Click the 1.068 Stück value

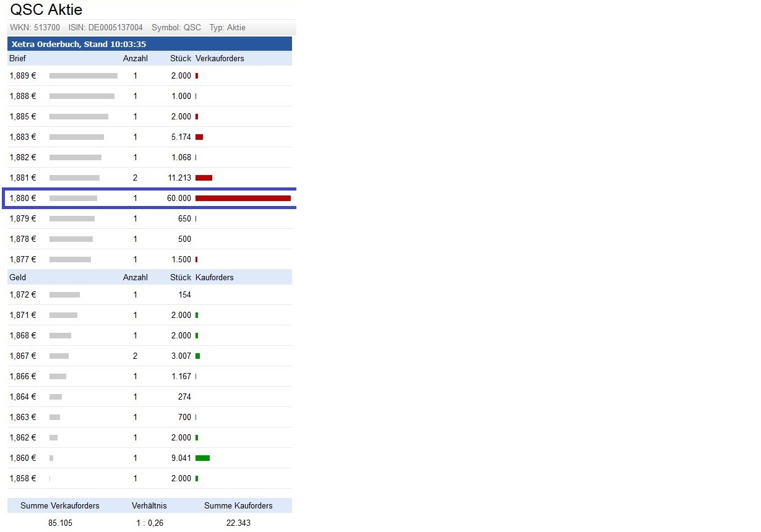(x=181, y=158)
